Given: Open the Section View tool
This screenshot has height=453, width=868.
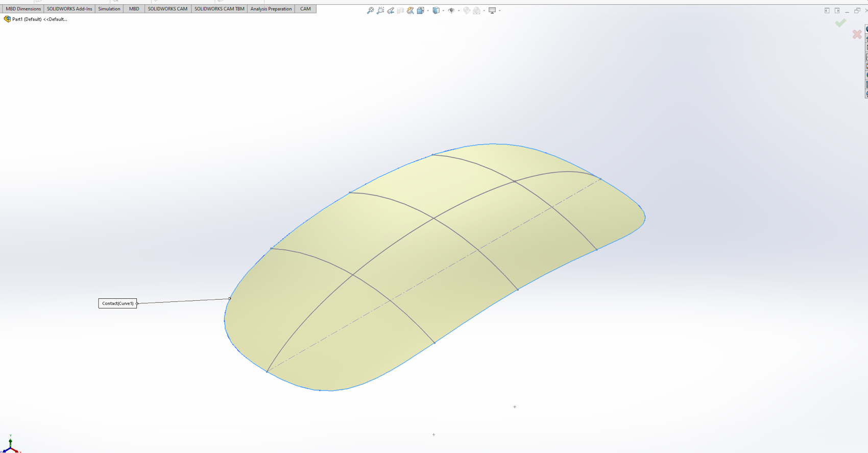Looking at the screenshot, I should tap(400, 10).
